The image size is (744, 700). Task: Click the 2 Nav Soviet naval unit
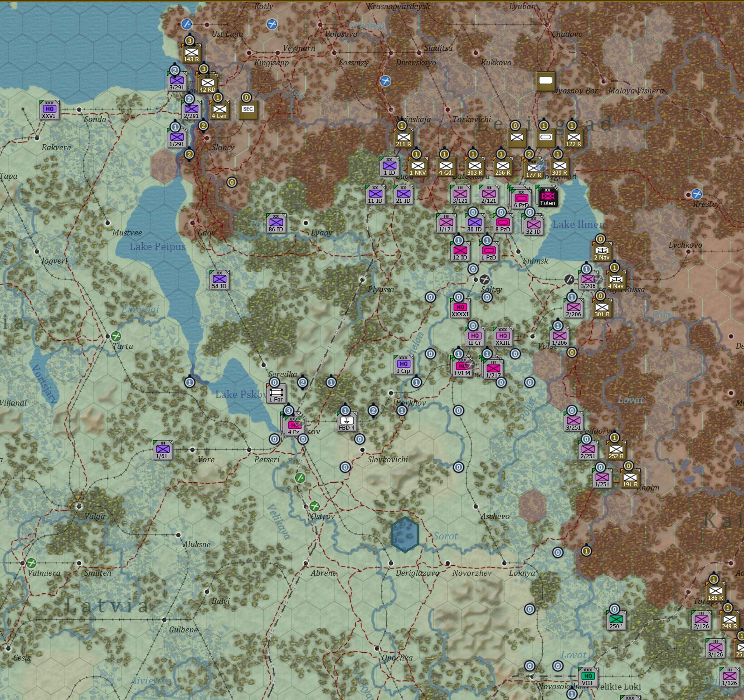(602, 251)
